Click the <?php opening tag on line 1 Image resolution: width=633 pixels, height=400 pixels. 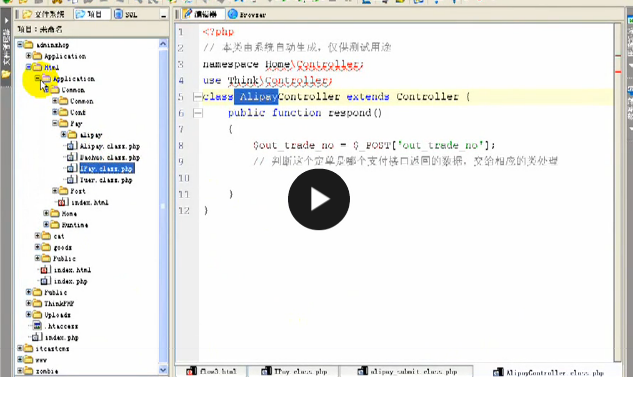pyautogui.click(x=218, y=32)
